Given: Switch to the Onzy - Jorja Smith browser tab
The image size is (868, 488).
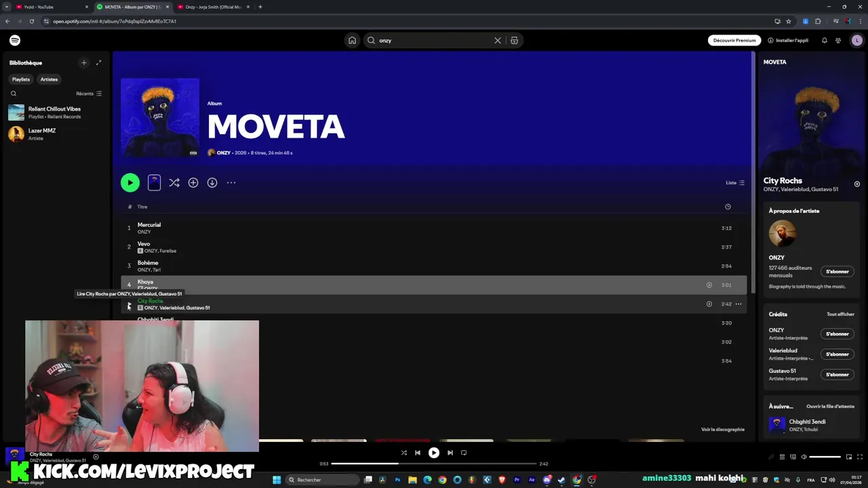Looking at the screenshot, I should tap(213, 7).
